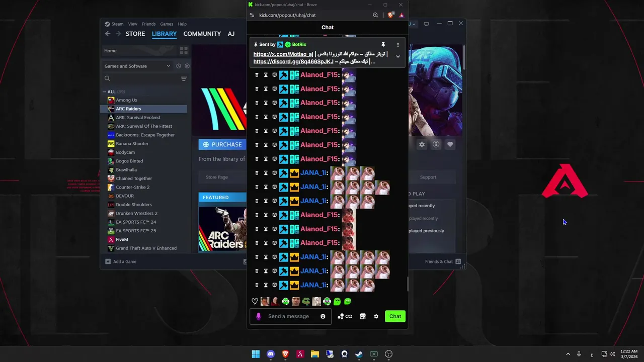The height and width of the screenshot is (362, 644).
Task: Switch to the Steam LIBRARY tab
Action: 164,34
